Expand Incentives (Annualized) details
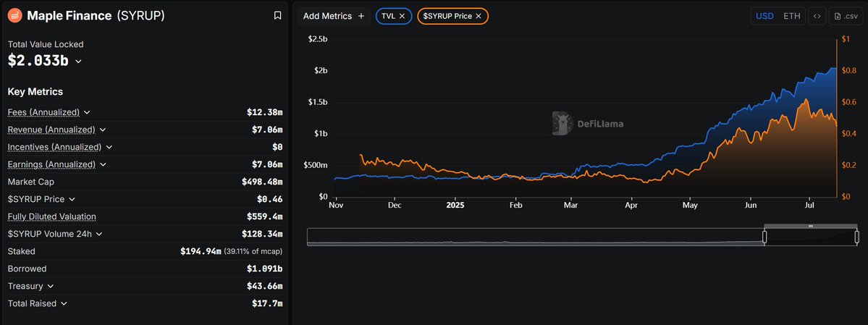The image size is (868, 325). (109, 147)
